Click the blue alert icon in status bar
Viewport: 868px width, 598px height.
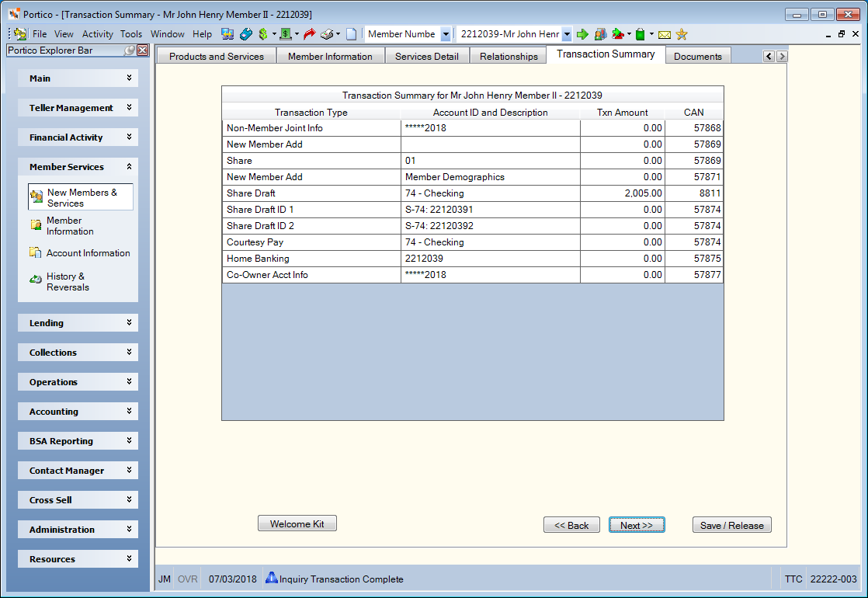271,578
